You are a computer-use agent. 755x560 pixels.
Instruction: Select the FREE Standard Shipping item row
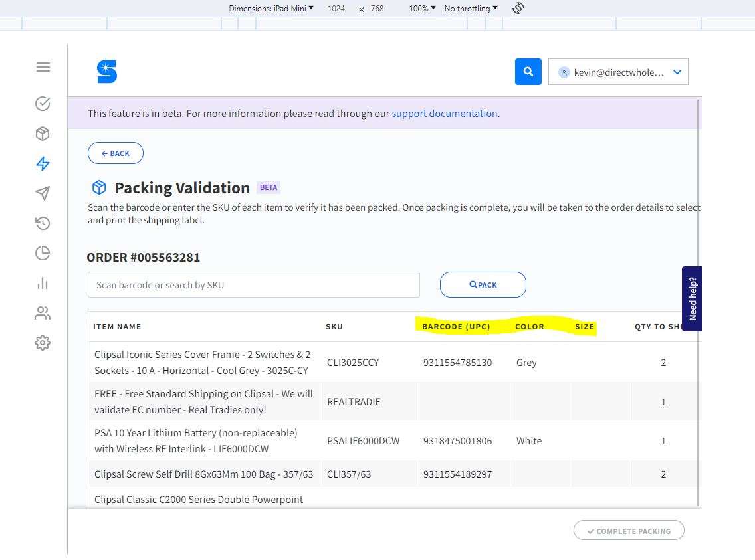pyautogui.click(x=393, y=402)
